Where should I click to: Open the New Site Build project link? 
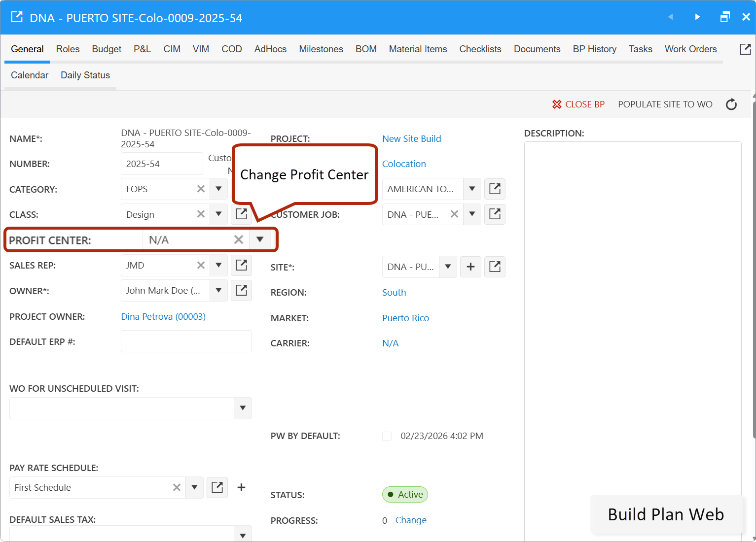(412, 138)
